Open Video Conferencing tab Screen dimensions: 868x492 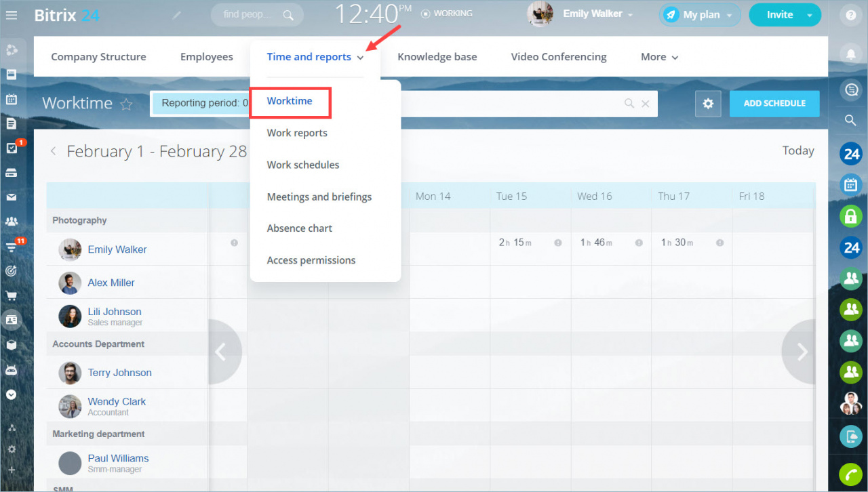click(x=559, y=57)
